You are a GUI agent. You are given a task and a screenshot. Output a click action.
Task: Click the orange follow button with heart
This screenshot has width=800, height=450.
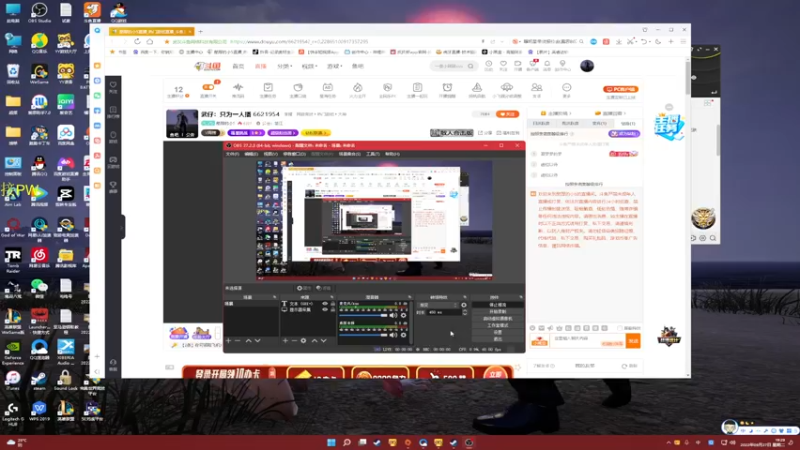(507, 114)
